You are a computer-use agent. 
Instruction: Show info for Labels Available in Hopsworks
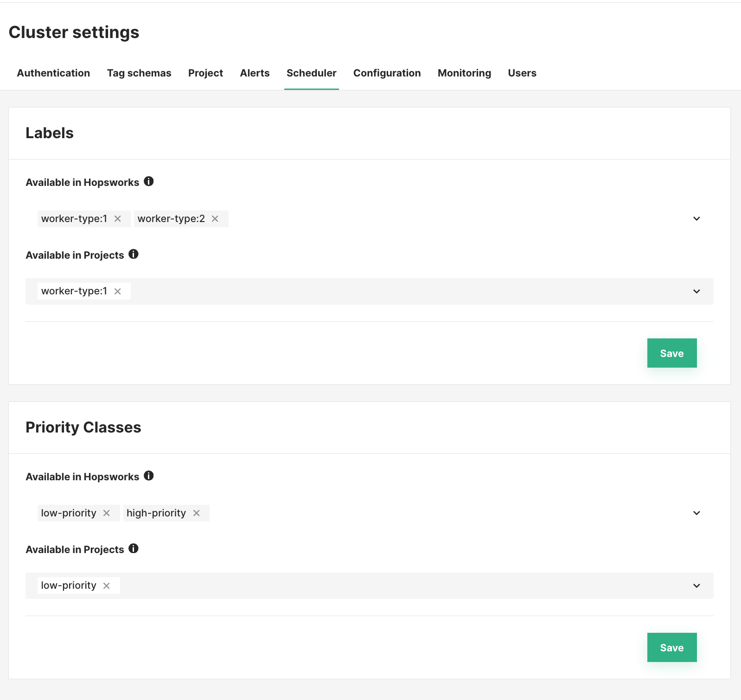[148, 181]
